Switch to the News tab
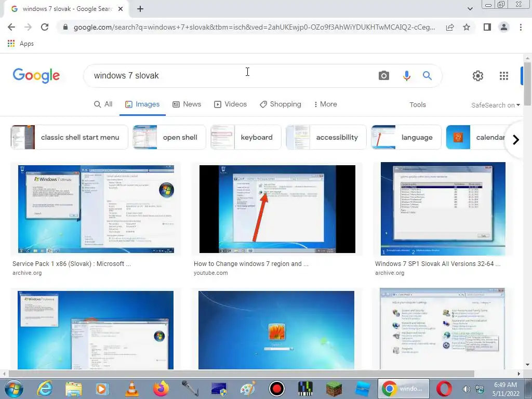The image size is (532, 399). pyautogui.click(x=187, y=104)
